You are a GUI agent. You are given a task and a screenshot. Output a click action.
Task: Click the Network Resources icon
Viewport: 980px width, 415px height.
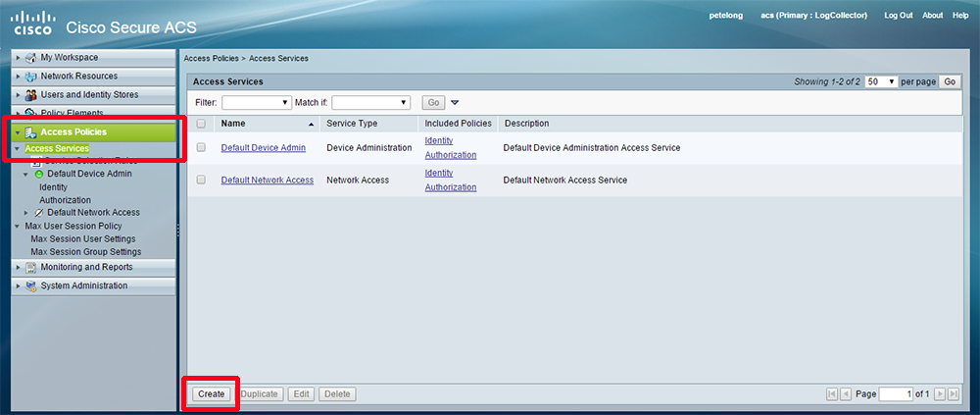pos(30,77)
